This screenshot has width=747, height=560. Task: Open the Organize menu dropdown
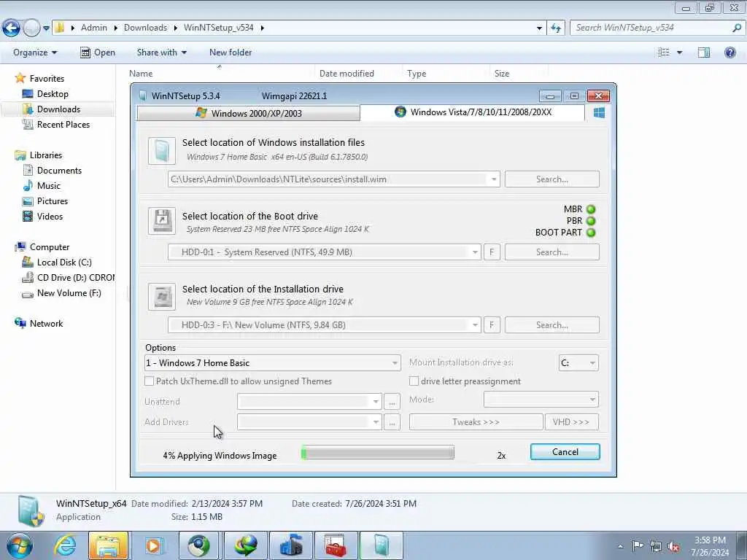pos(35,52)
